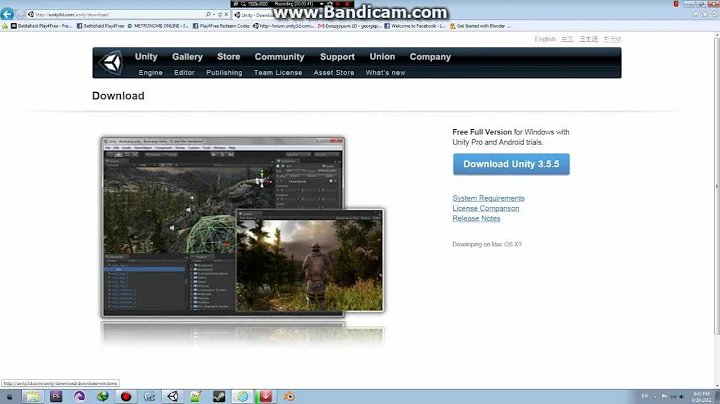Open the License Comparison link
720x404 pixels.
click(x=486, y=208)
